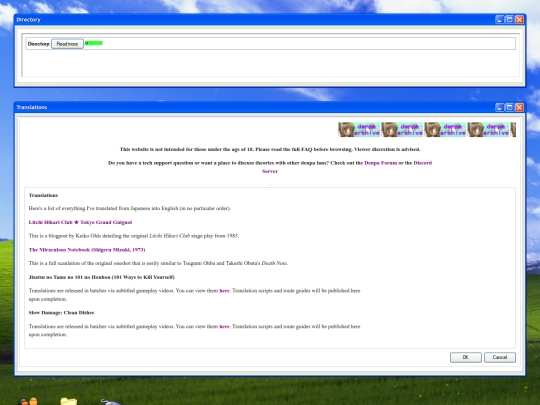
Task: Open the folder icon on the desktop
Action: tap(69, 401)
